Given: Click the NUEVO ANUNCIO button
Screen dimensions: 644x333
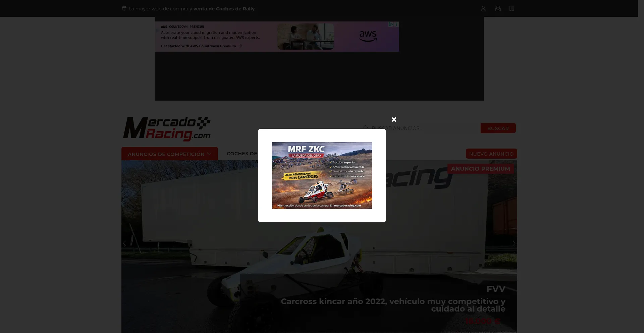Looking at the screenshot, I should 491,154.
